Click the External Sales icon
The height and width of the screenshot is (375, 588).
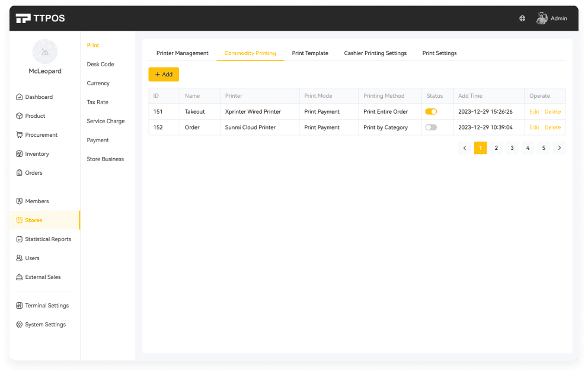19,277
